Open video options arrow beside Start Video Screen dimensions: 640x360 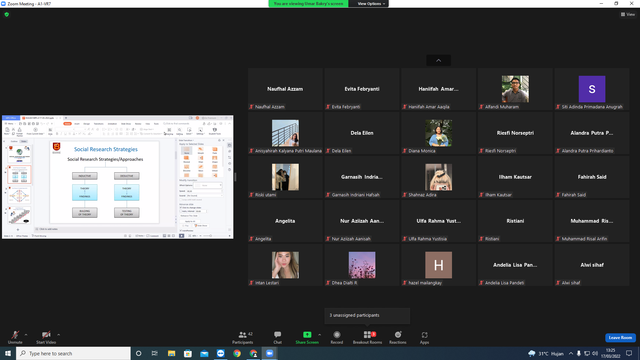tap(59, 335)
